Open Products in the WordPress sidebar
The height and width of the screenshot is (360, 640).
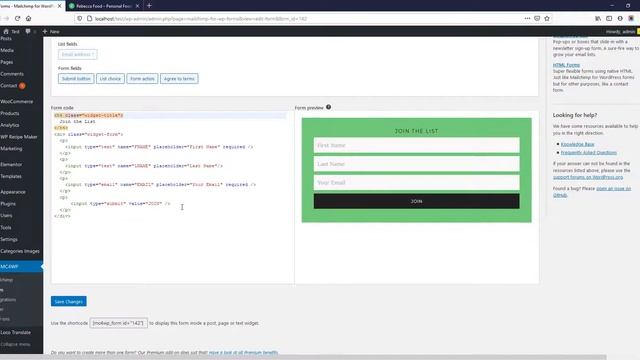point(10,113)
